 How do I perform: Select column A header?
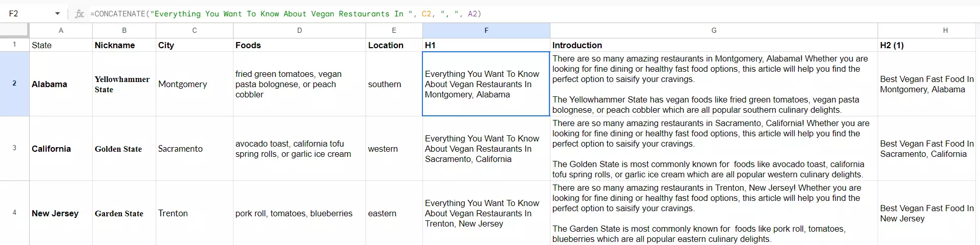point(61,30)
